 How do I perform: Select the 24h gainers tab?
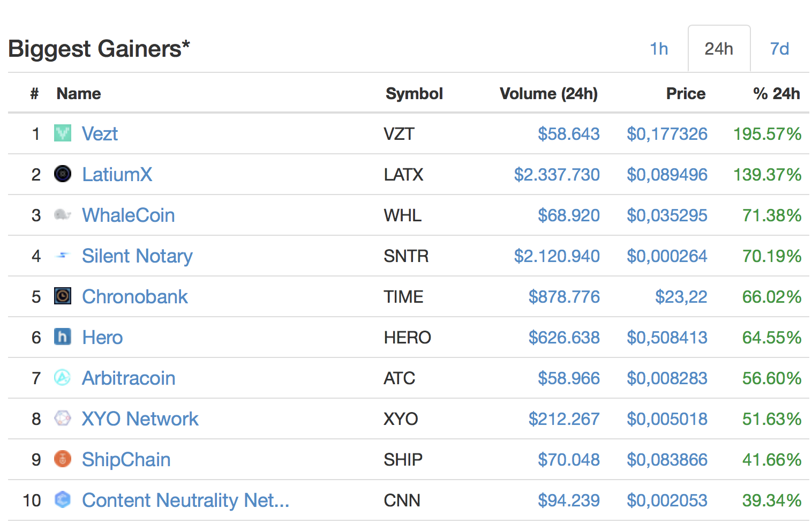coord(719,49)
